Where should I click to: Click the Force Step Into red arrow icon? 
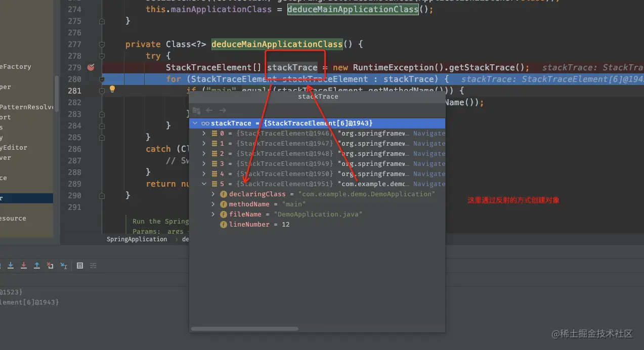click(x=24, y=266)
